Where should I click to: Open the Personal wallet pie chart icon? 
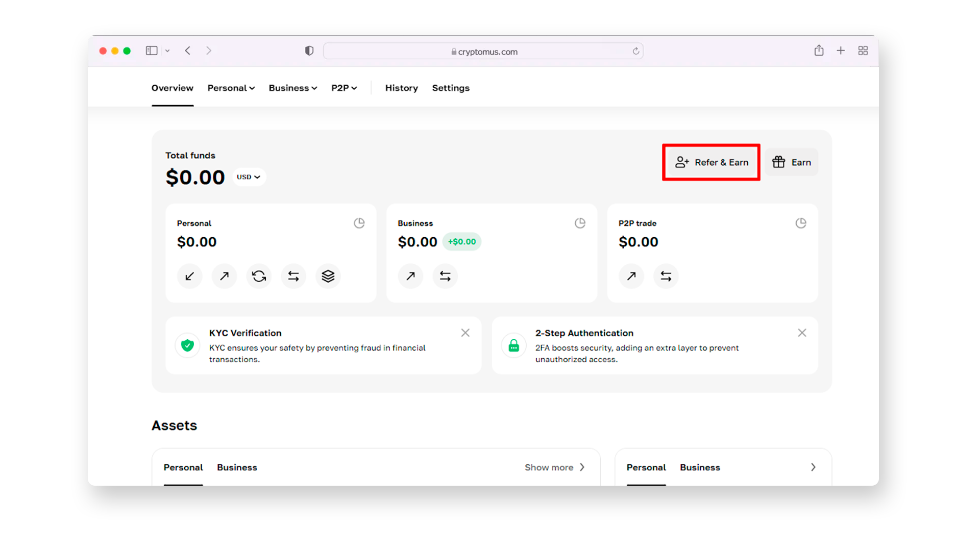[x=359, y=223]
